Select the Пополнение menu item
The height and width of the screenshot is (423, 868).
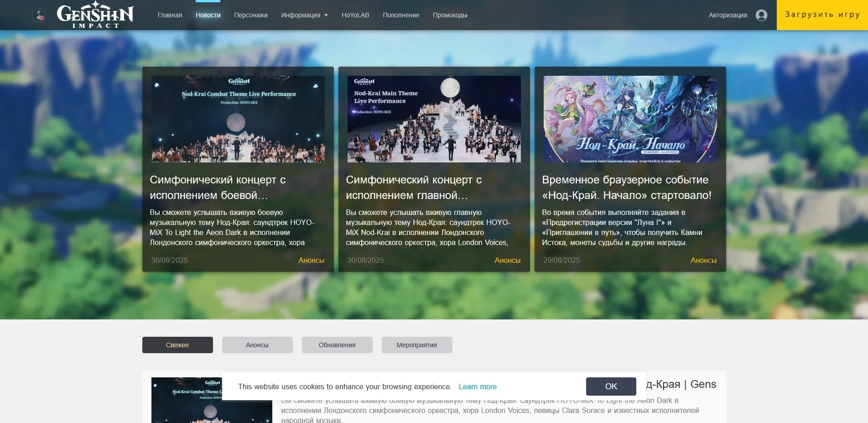pos(401,15)
